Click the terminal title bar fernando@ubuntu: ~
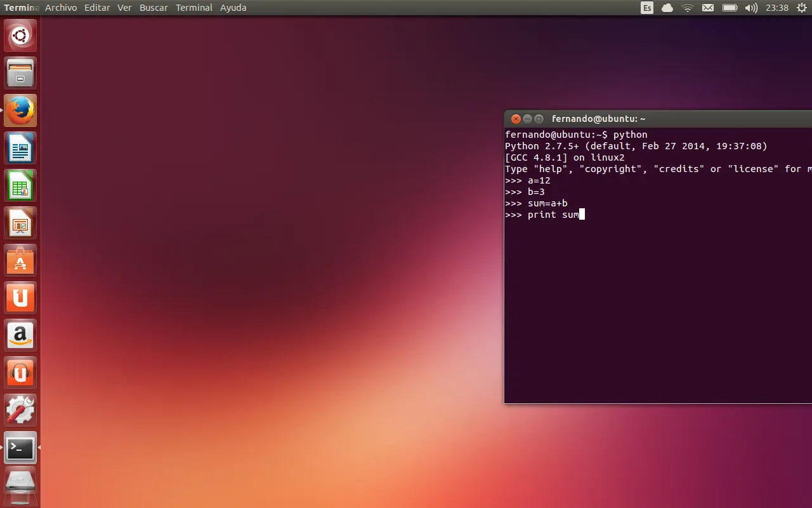812x508 pixels. [598, 119]
